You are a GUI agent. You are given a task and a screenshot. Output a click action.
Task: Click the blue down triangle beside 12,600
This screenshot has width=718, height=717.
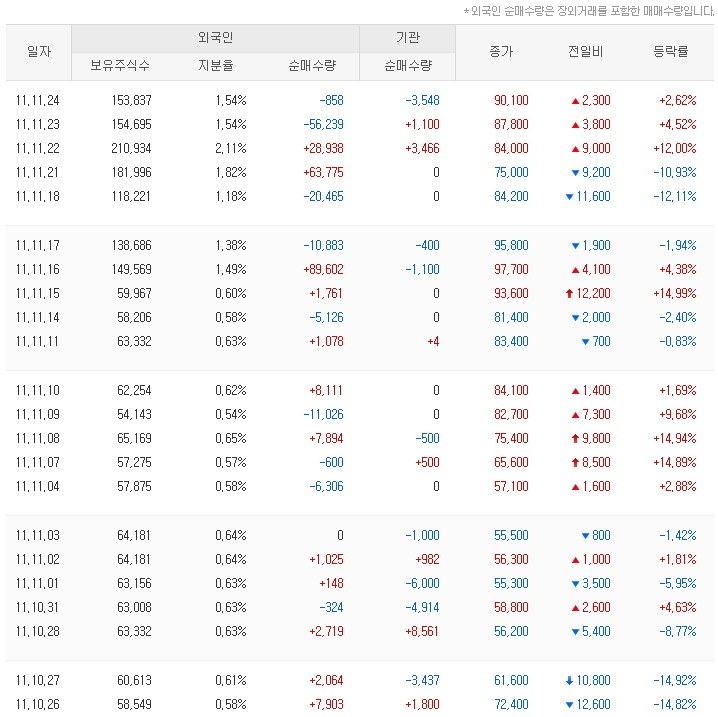(x=569, y=704)
